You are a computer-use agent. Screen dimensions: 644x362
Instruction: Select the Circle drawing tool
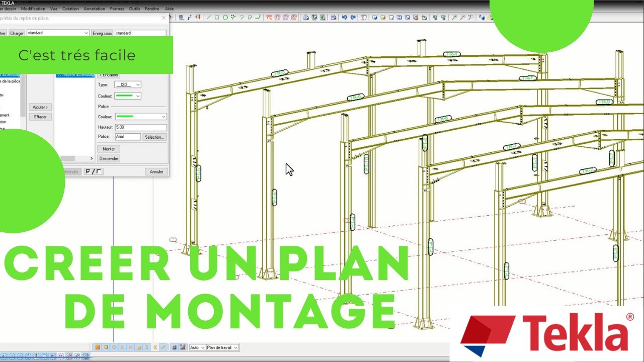pyautogui.click(x=225, y=17)
